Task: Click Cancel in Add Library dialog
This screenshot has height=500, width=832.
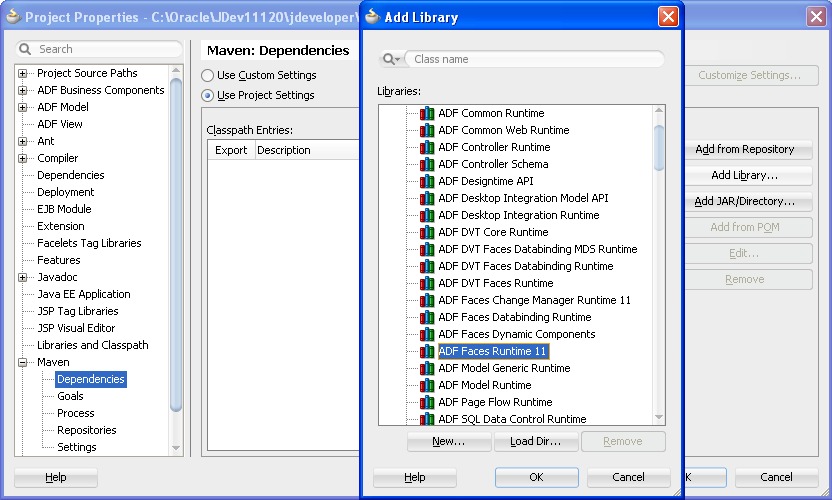Action: pyautogui.click(x=628, y=477)
